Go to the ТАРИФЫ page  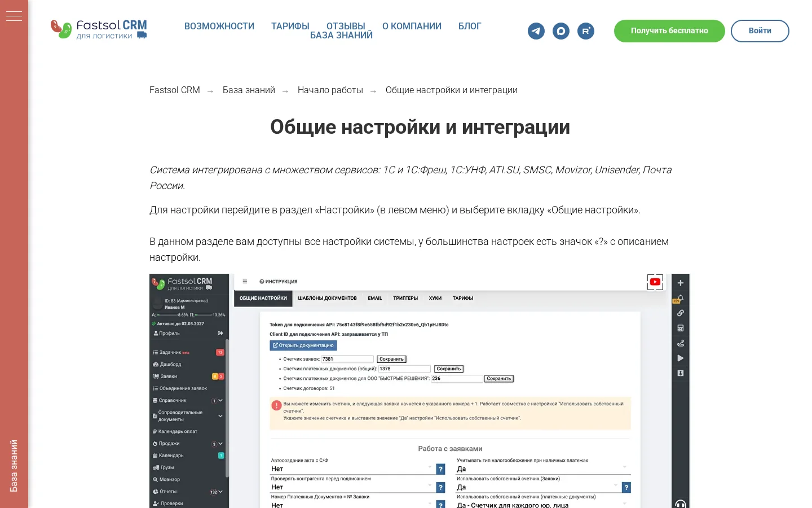click(290, 26)
